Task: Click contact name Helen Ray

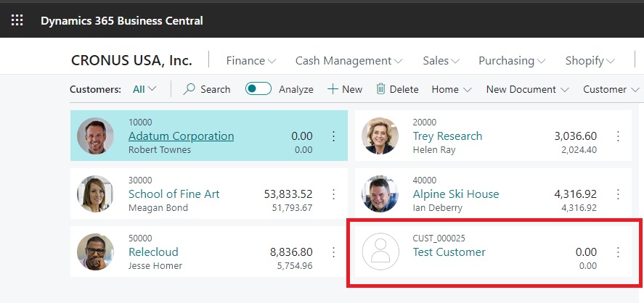Action: (x=434, y=150)
